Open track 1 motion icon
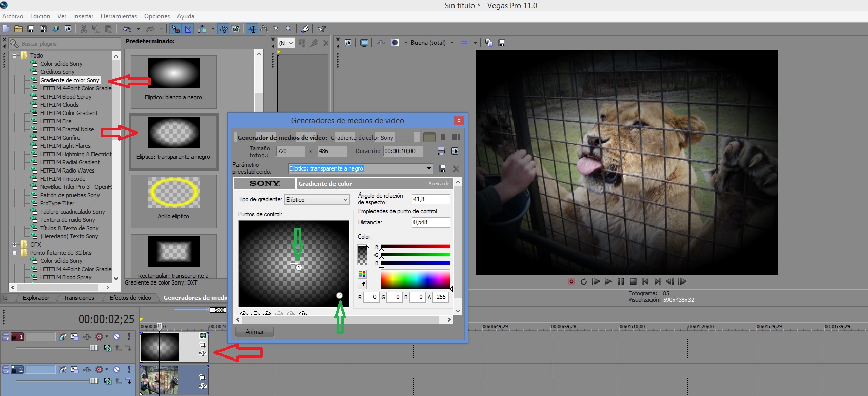Viewport: 868px width, 396px height. [74, 337]
